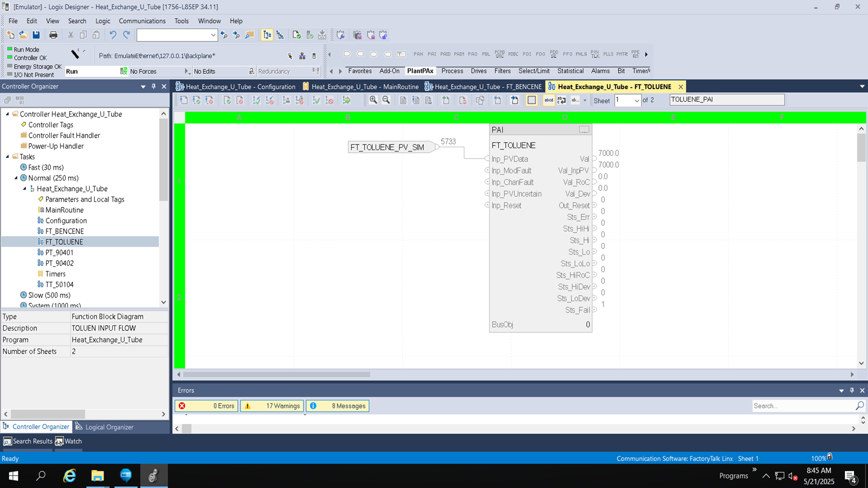Collapse the Controller Heat_Exchange_U_Tube node
Viewport: 868px width, 488px height.
[7, 114]
